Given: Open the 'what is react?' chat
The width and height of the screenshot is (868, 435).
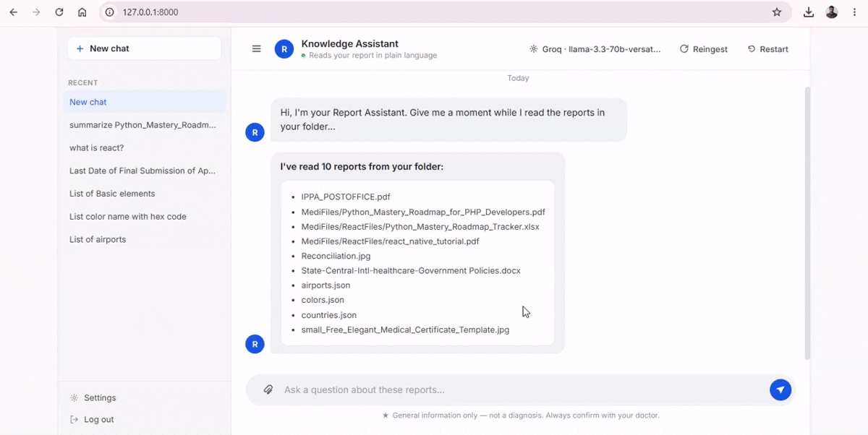Looking at the screenshot, I should click(145, 148).
